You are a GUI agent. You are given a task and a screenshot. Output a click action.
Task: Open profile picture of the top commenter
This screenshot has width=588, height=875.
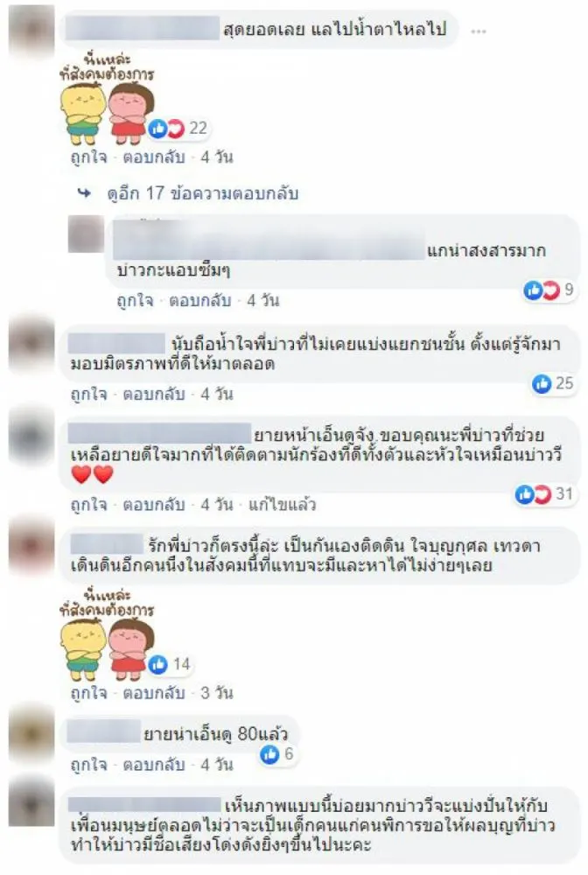[31, 31]
